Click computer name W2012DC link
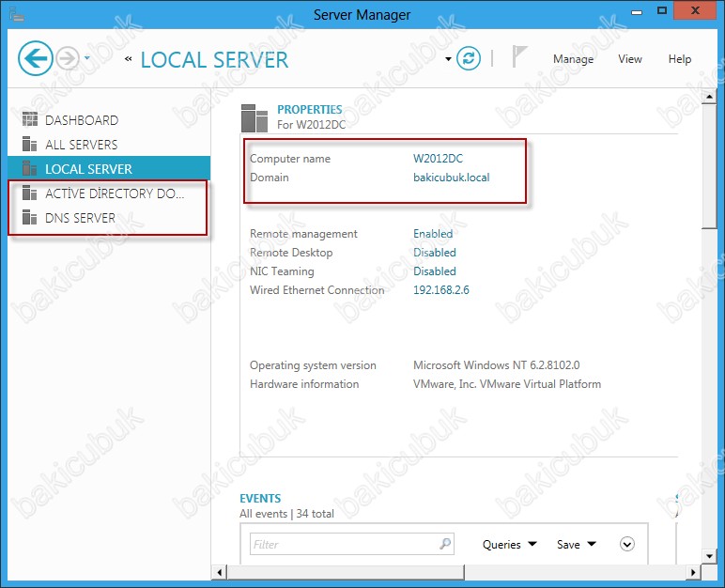 438,159
